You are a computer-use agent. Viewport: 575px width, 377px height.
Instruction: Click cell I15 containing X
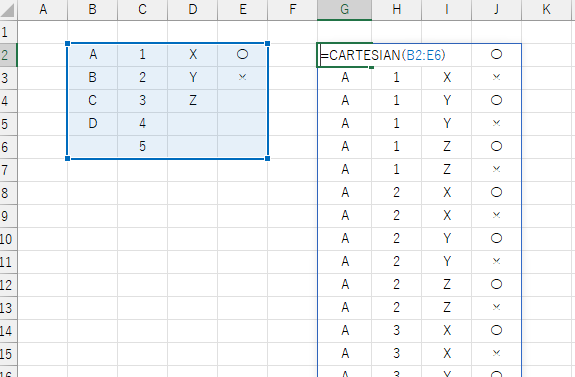447,354
